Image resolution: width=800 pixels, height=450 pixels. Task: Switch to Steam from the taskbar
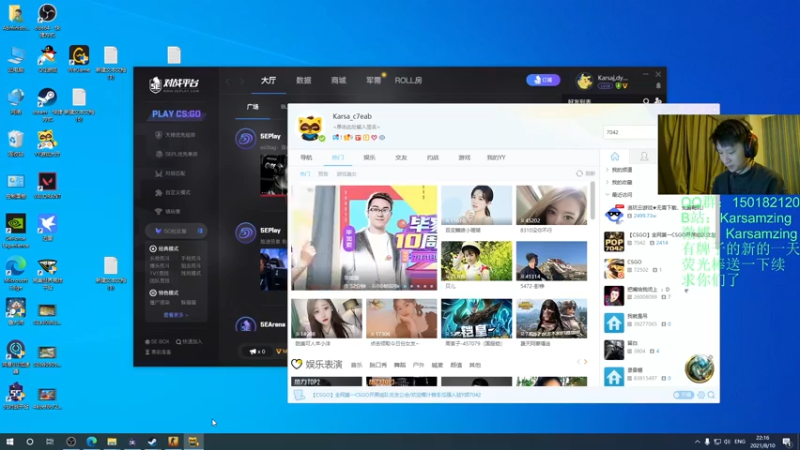(152, 442)
